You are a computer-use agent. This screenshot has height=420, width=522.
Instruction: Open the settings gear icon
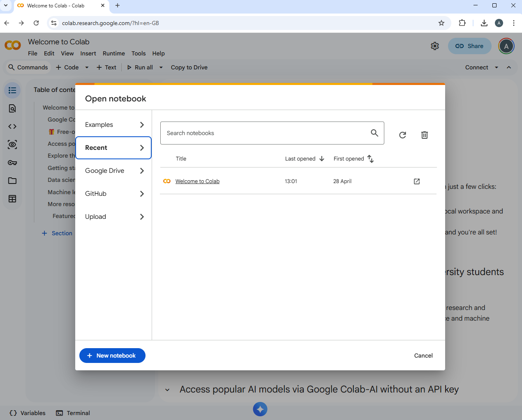pyautogui.click(x=435, y=46)
